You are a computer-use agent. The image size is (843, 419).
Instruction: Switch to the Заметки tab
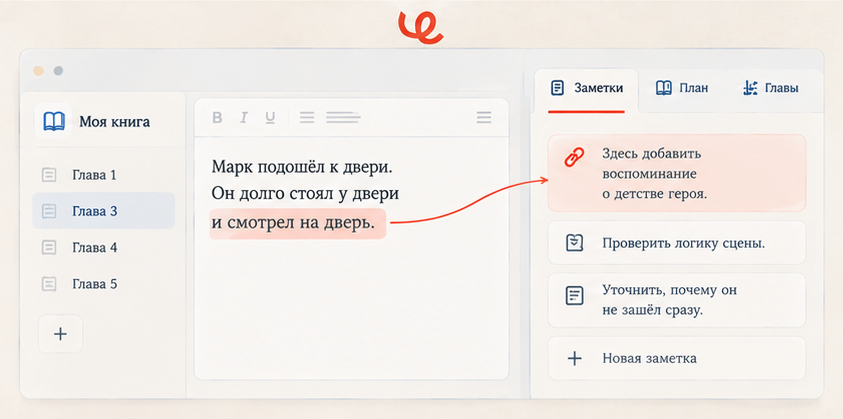click(x=587, y=90)
